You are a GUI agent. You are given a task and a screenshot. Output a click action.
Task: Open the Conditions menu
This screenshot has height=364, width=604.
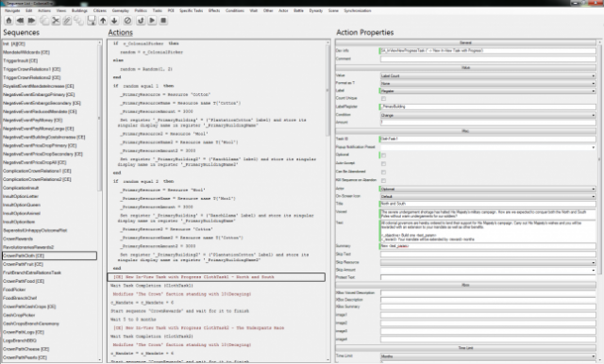pyautogui.click(x=235, y=10)
